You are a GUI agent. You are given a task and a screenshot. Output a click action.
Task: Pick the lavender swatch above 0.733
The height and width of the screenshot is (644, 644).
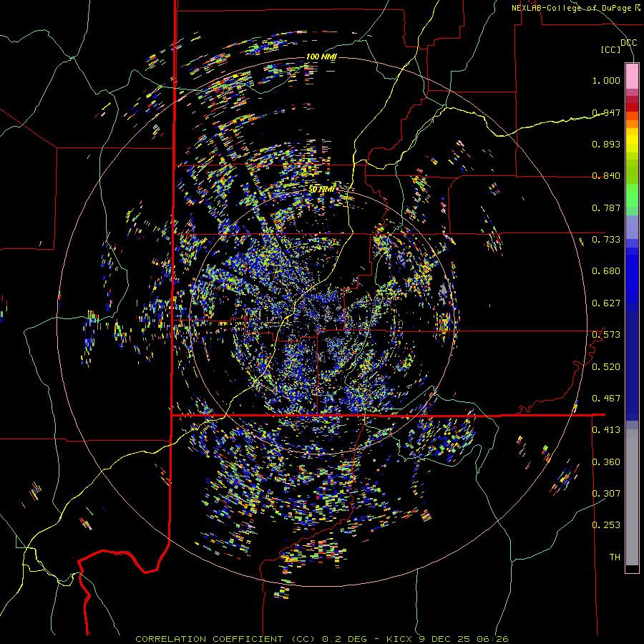632,227
